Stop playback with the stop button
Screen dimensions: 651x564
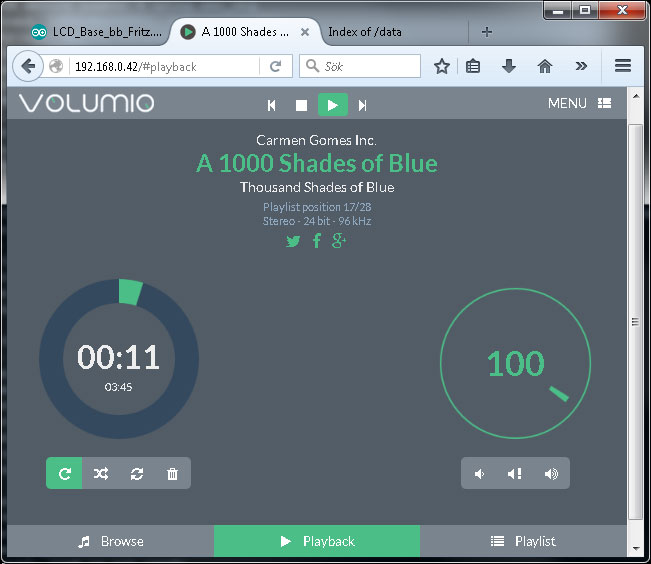click(301, 105)
